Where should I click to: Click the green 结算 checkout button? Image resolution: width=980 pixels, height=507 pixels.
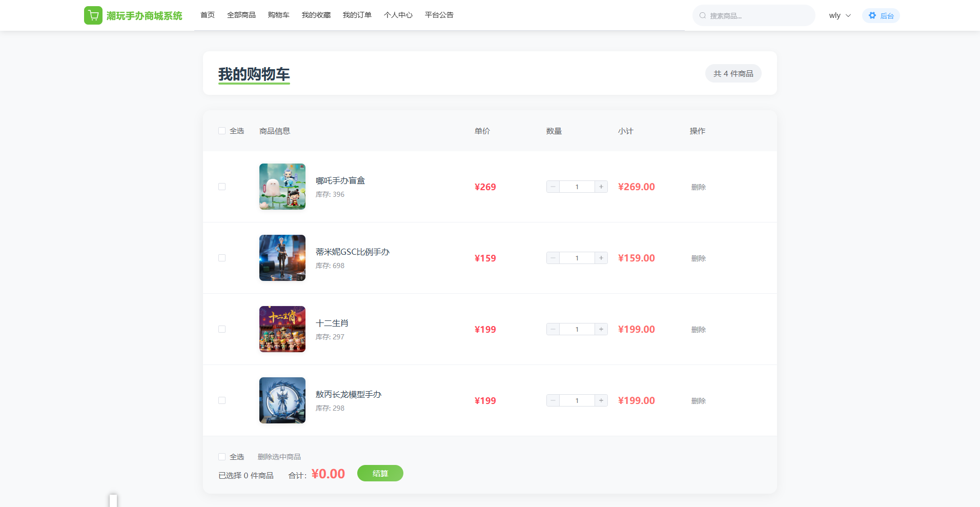(x=380, y=473)
